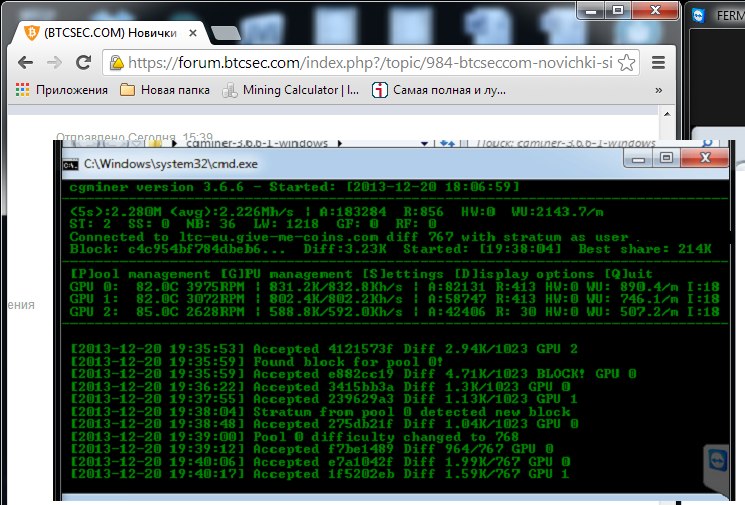Open a new browser tab

pos(226,33)
